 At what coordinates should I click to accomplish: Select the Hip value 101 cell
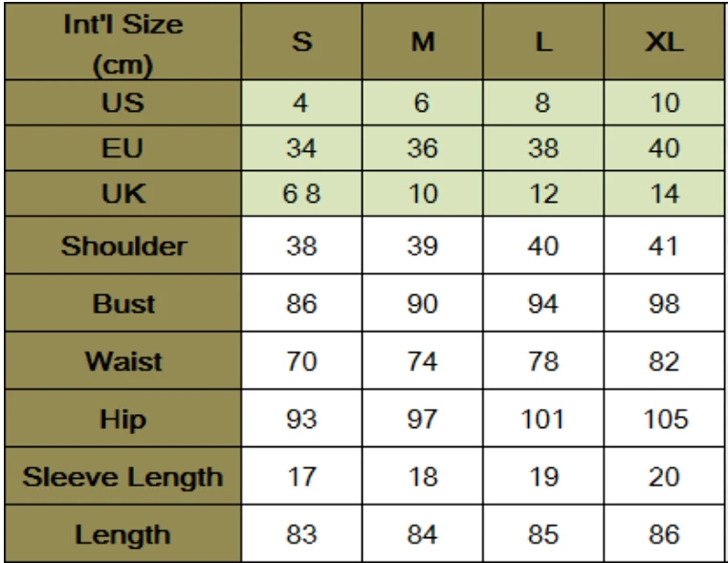pos(541,420)
